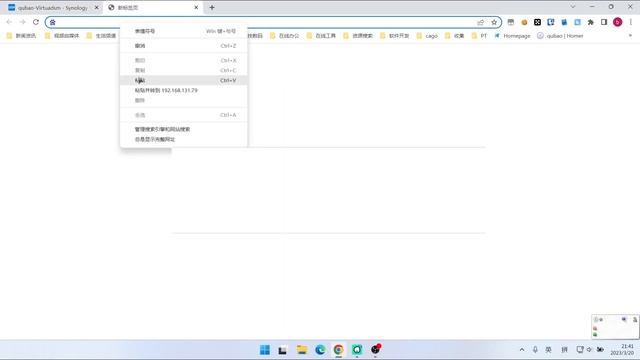
Task: Open the 在线办公 bookmark folder
Action: coord(284,36)
